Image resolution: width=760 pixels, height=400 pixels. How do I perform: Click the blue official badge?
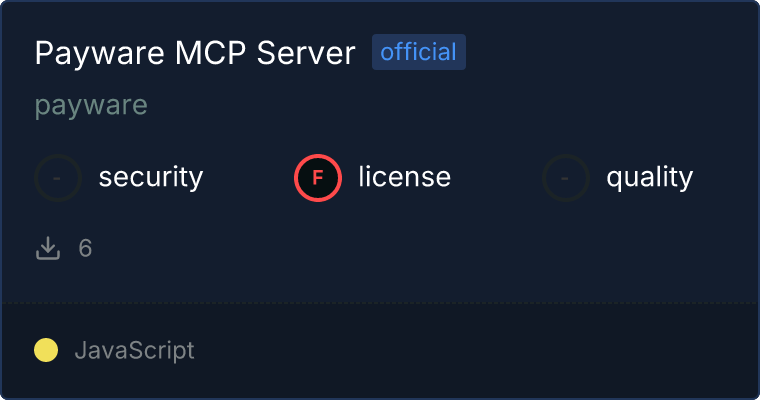click(419, 52)
